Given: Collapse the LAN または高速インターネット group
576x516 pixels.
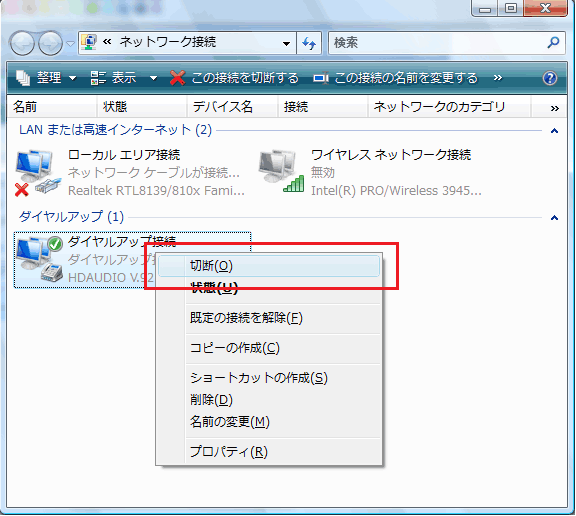Looking at the screenshot, I should (x=554, y=131).
